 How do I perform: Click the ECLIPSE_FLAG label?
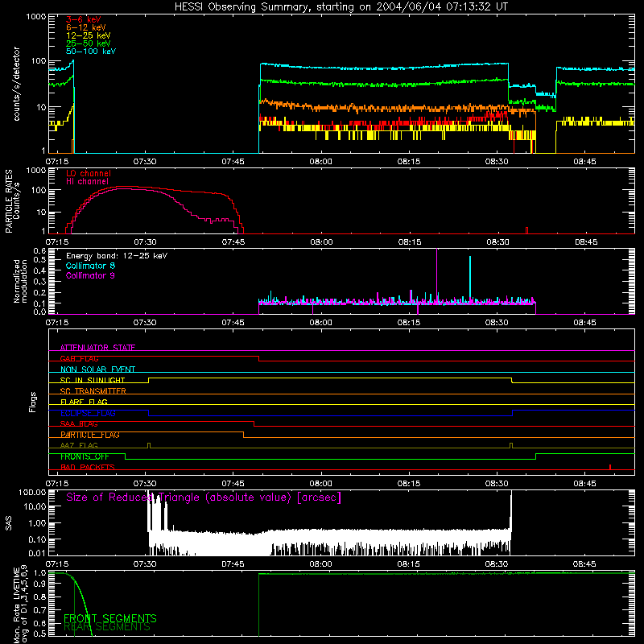88,413
